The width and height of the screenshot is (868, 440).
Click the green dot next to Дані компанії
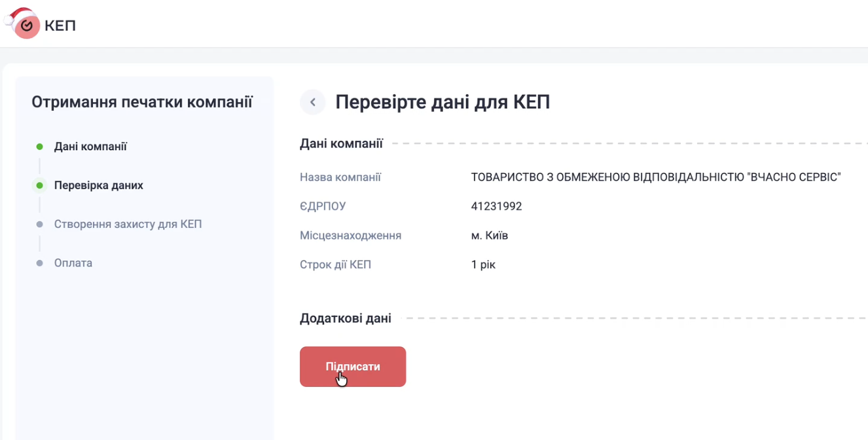(39, 147)
